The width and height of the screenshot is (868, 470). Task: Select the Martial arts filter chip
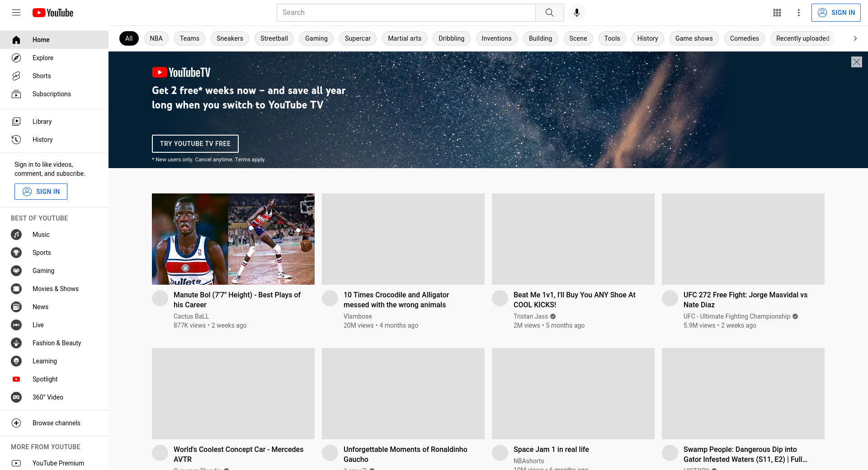point(405,38)
